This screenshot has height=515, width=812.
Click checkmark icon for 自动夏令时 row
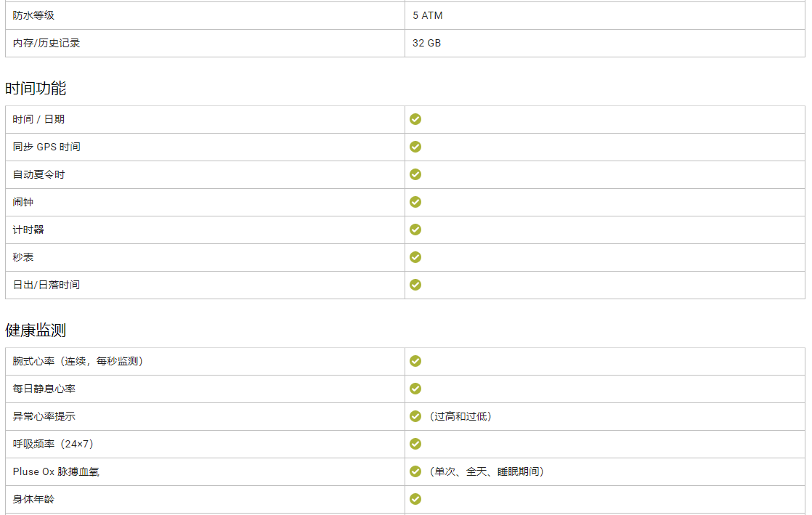point(415,174)
